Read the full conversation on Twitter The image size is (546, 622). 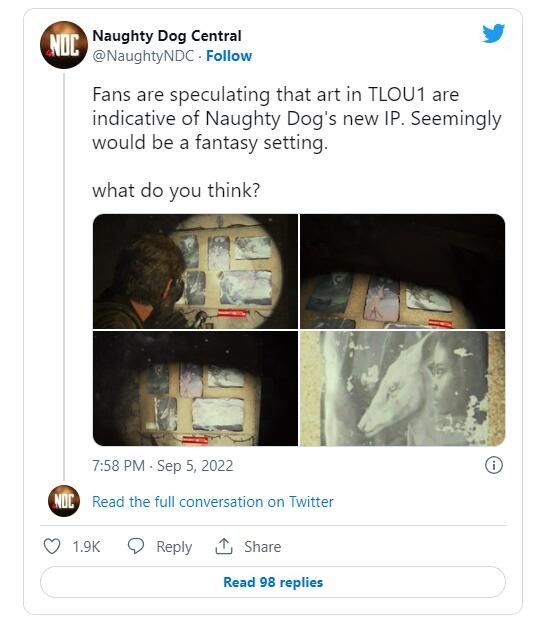pos(213,502)
